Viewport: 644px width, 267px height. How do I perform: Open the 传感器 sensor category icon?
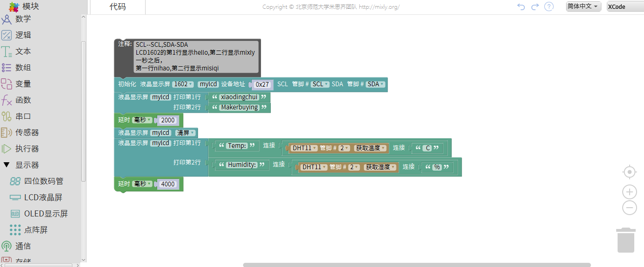(x=6, y=133)
